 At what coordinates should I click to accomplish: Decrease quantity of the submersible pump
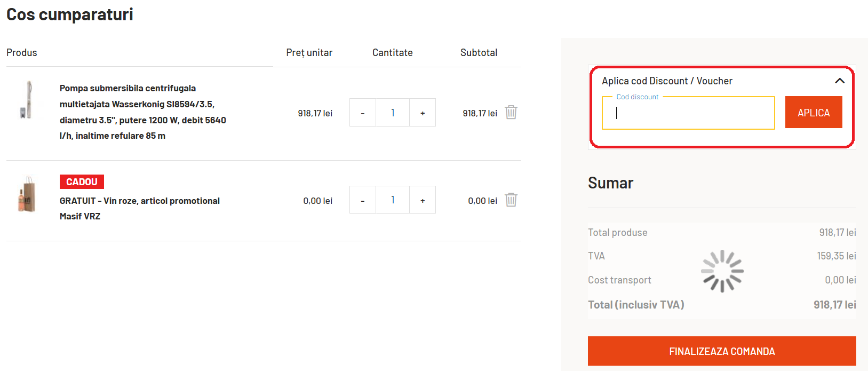point(363,113)
